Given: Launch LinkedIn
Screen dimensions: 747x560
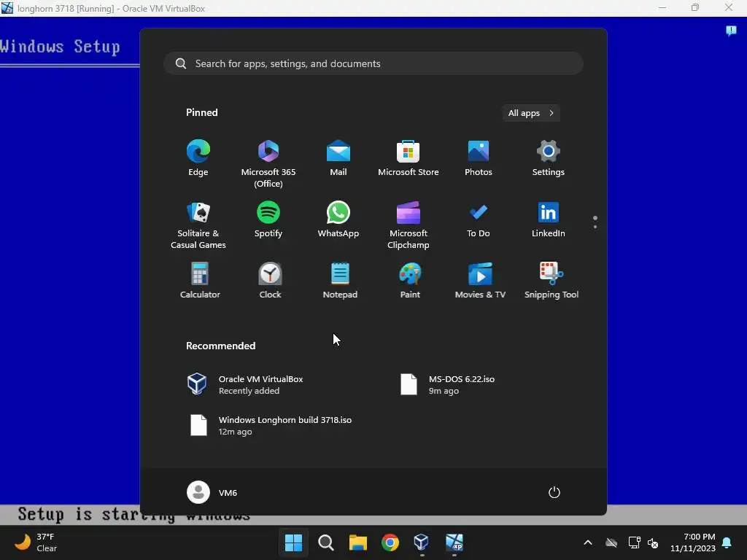Looking at the screenshot, I should coord(549,220).
